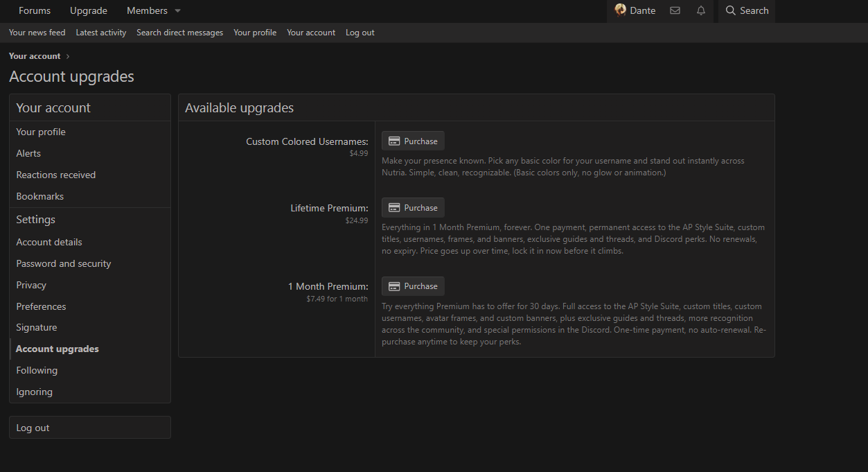
Task: Click the 'Lifetime Premium:' label
Action: [330, 208]
